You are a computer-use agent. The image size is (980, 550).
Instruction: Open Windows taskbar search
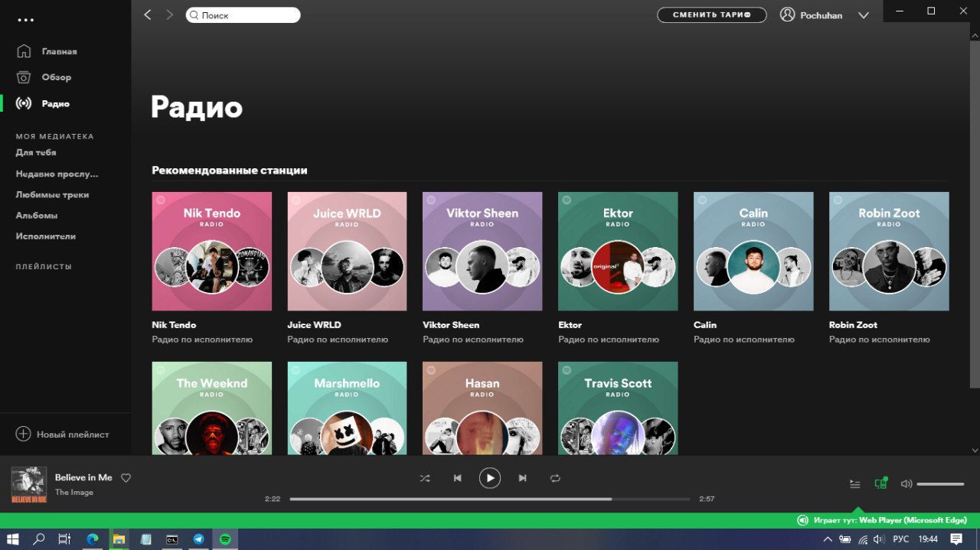pyautogui.click(x=39, y=539)
